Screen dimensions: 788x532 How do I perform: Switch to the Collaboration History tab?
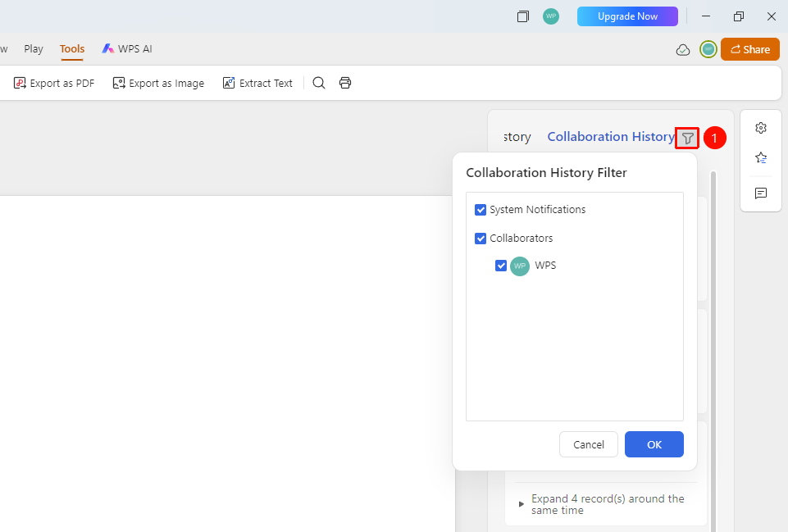tap(611, 137)
